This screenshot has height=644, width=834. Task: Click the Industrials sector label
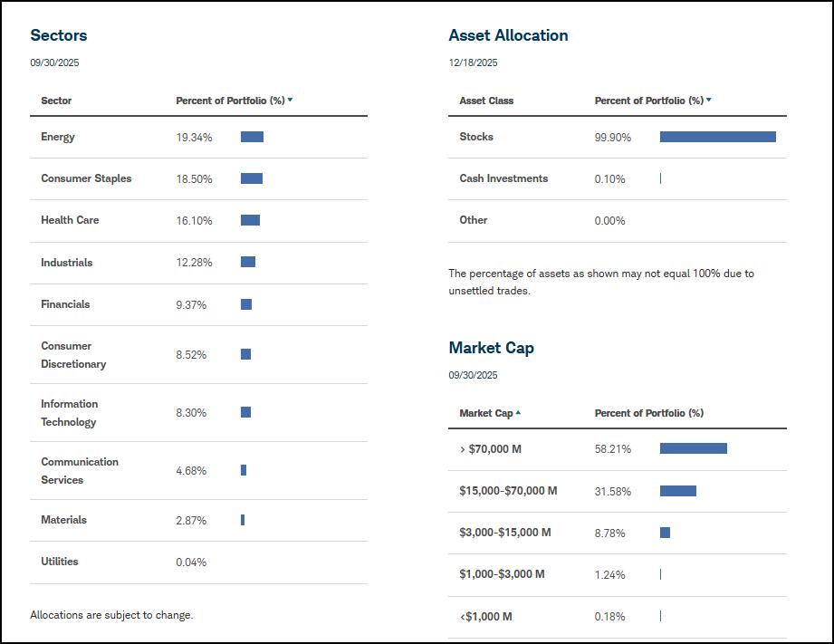[66, 263]
